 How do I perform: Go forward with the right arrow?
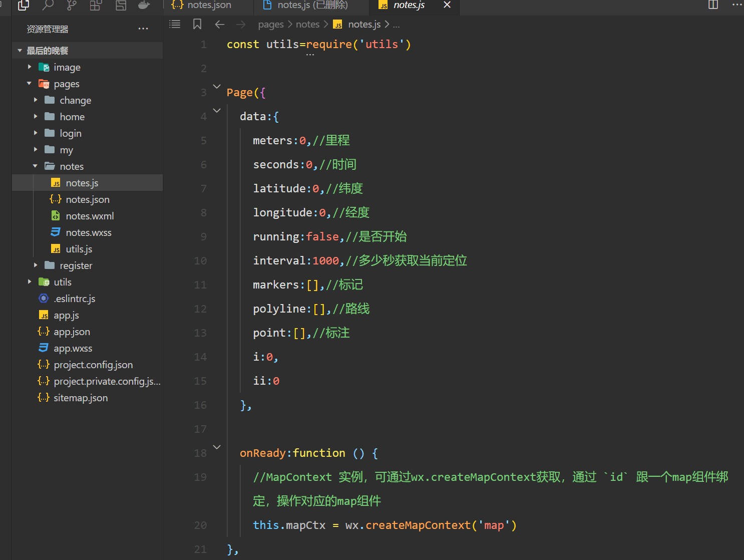pos(241,24)
